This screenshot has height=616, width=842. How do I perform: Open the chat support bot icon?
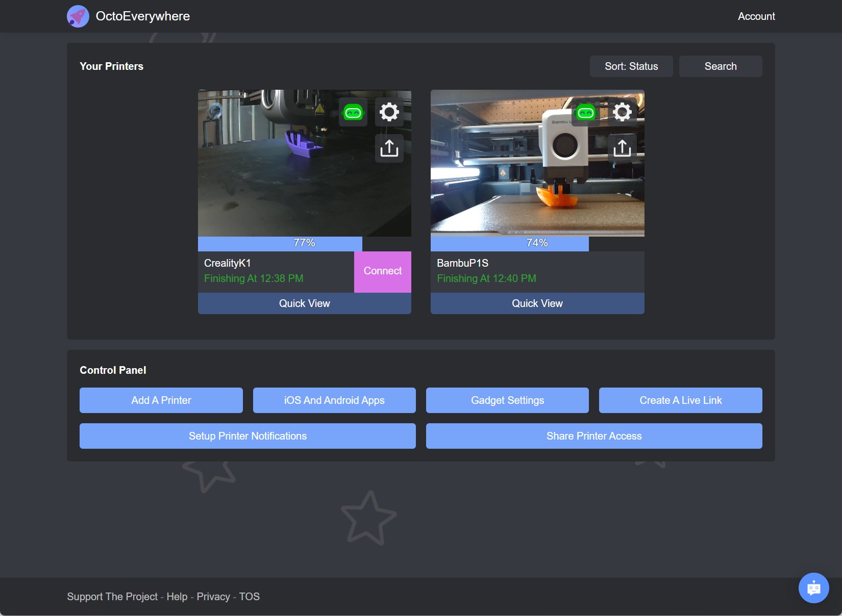(x=813, y=587)
